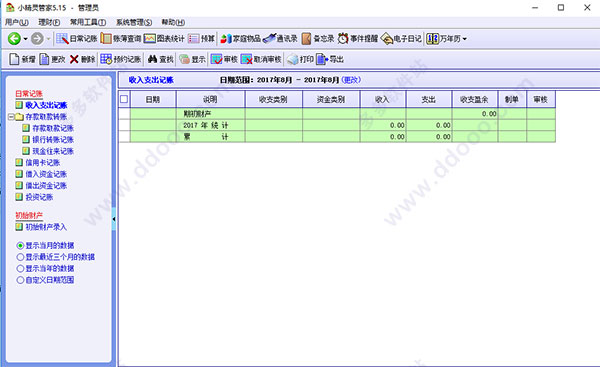Select the 2017 年 统 计 row
Image resolution: width=600 pixels, height=367 pixels.
pyautogui.click(x=337, y=125)
